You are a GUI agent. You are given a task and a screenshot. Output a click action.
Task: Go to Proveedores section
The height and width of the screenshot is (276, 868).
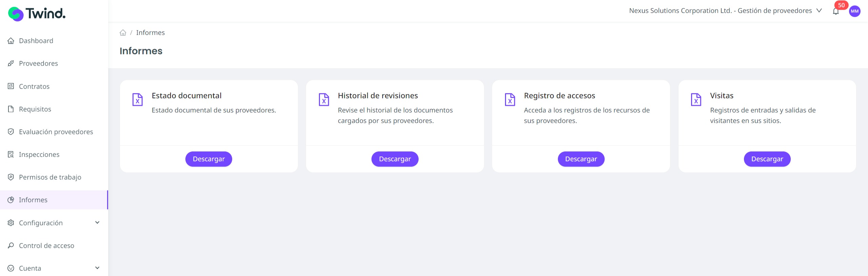pos(54,63)
